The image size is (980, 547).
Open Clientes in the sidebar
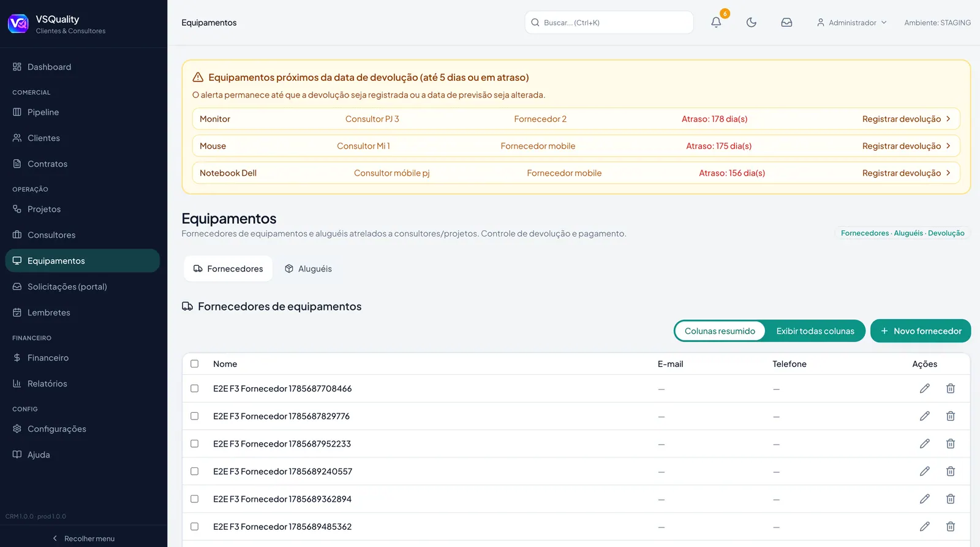pos(83,138)
